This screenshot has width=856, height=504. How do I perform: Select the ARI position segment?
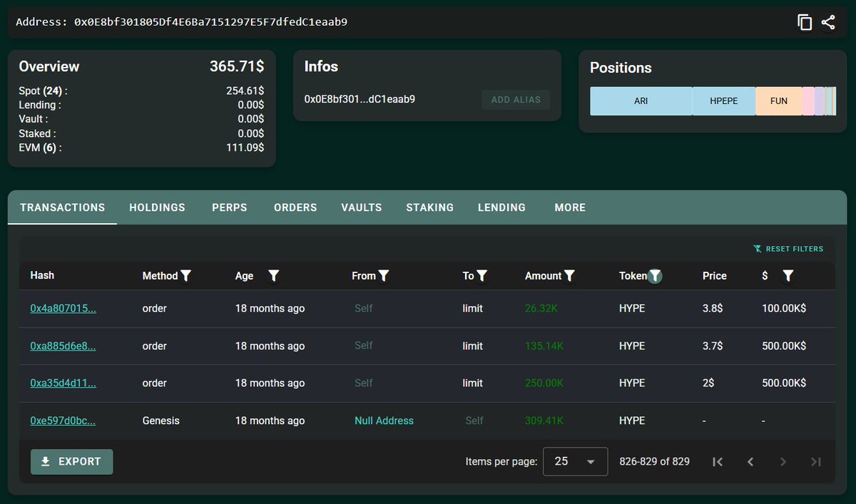(x=641, y=101)
